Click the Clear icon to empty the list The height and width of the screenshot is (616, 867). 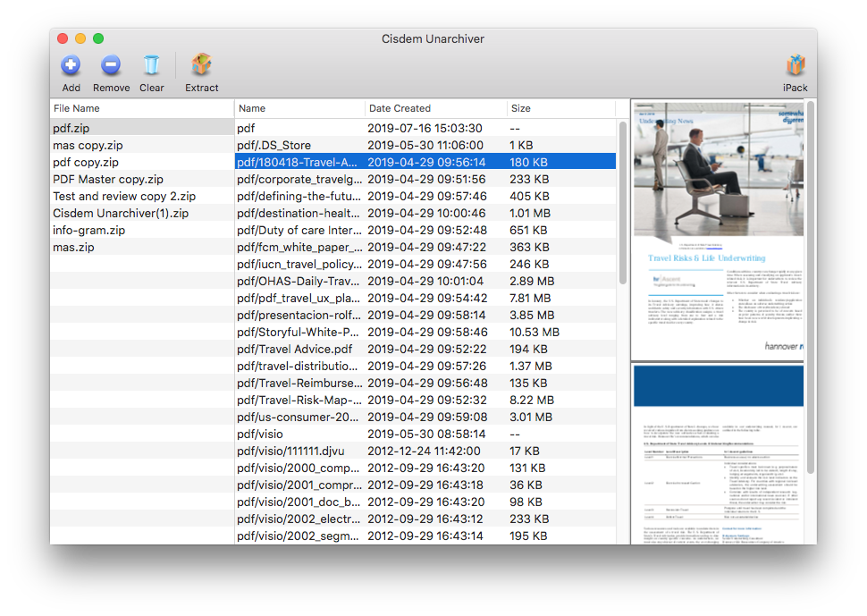(151, 63)
